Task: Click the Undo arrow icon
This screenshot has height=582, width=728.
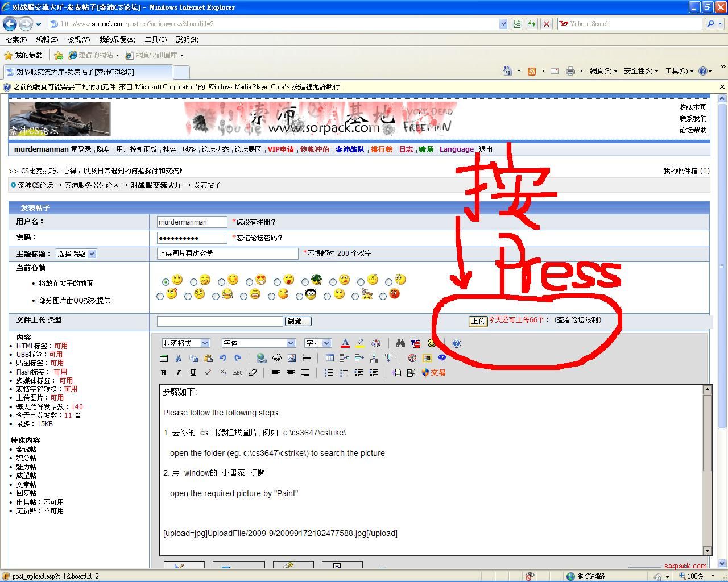Action: click(x=223, y=358)
